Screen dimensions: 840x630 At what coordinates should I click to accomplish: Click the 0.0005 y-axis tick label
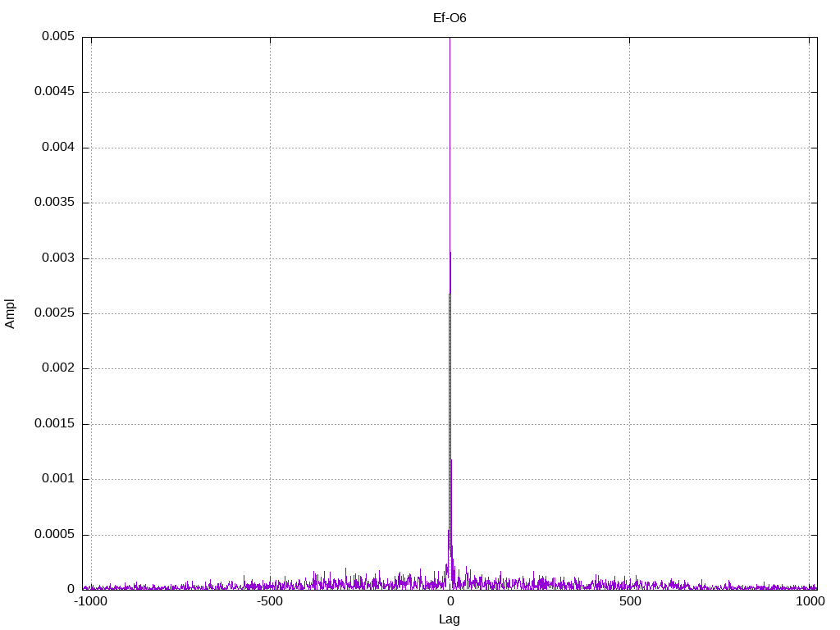pyautogui.click(x=55, y=535)
